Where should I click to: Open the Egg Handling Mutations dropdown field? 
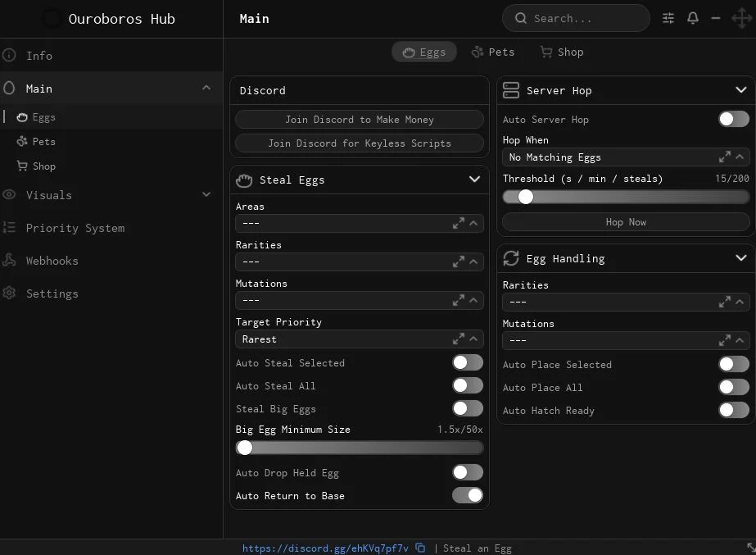point(626,340)
